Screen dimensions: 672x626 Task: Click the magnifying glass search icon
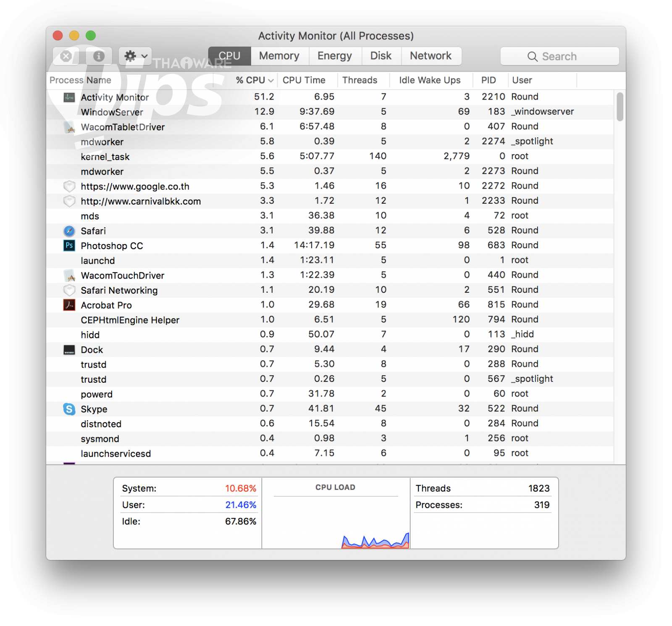[x=533, y=56]
